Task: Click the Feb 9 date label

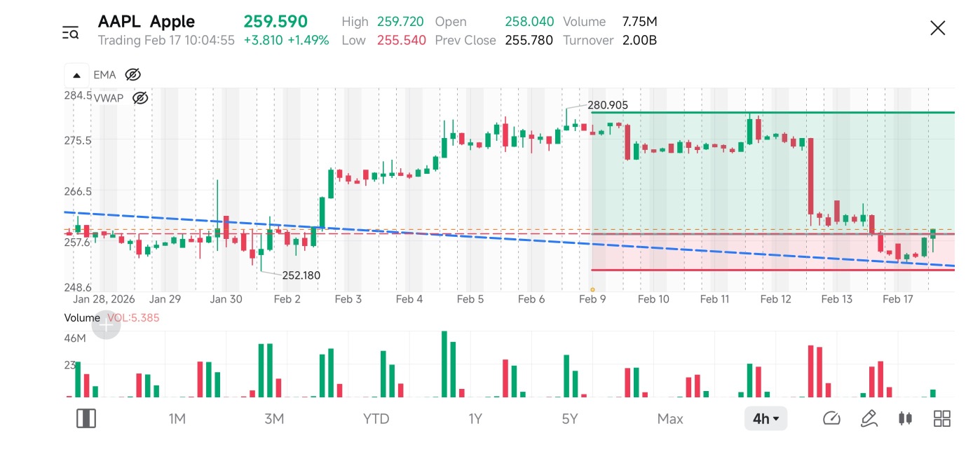Action: [x=592, y=299]
